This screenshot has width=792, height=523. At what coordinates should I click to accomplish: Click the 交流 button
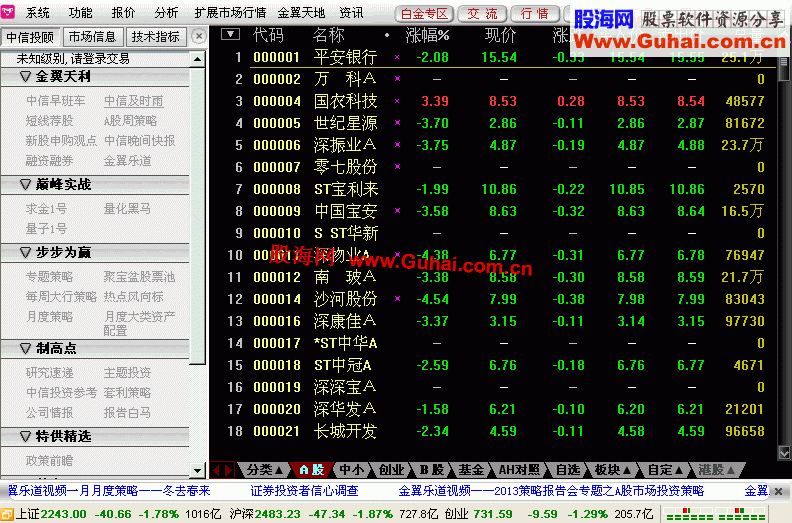482,14
